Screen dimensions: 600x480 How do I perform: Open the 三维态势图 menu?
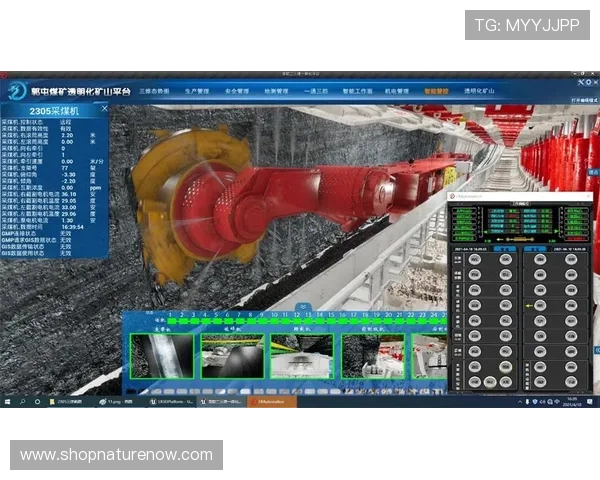point(154,91)
